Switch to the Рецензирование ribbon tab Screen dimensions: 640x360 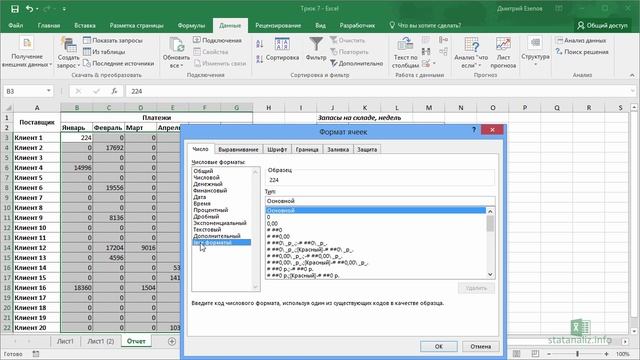pyautogui.click(x=278, y=25)
